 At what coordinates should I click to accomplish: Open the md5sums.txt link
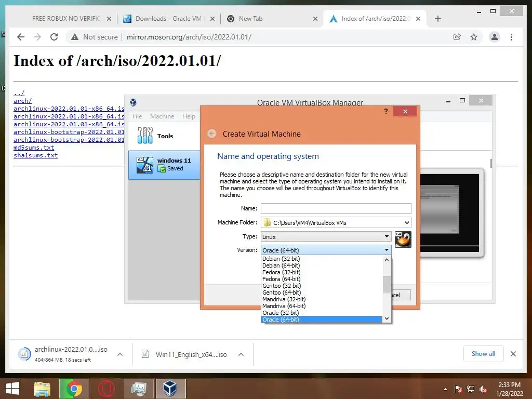click(x=34, y=148)
